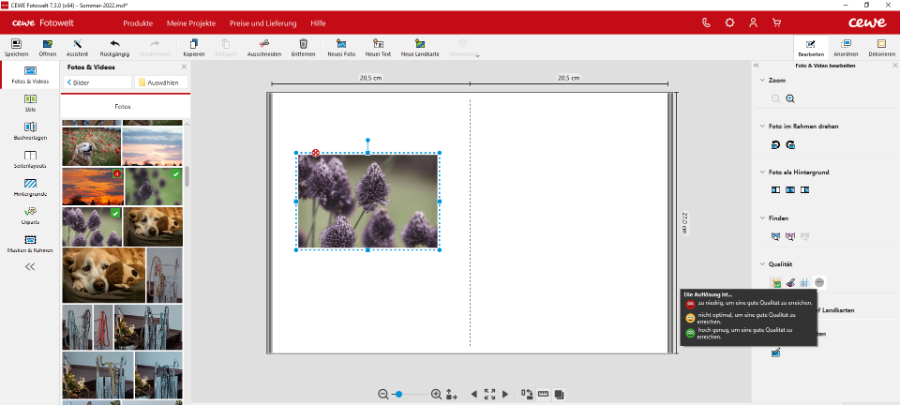900x405 pixels.
Task: Toggle the gray circle Qualität icon
Action: [819, 282]
